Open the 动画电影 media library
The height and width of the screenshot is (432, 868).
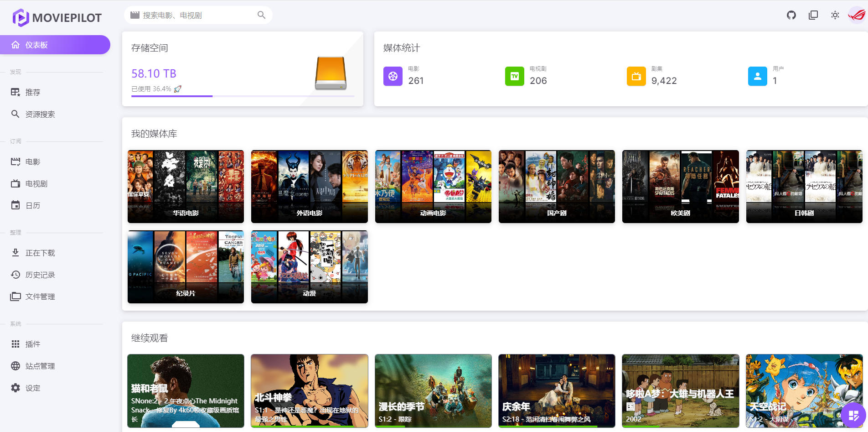[x=433, y=187]
